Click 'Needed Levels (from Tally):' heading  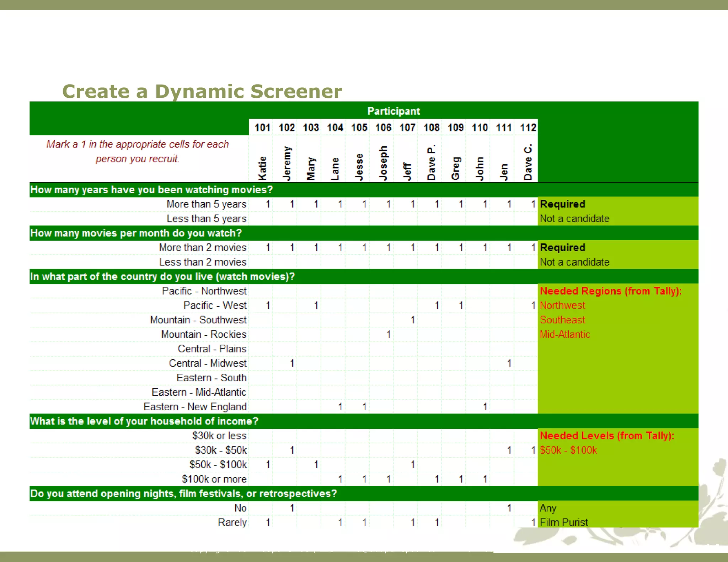[x=607, y=436]
